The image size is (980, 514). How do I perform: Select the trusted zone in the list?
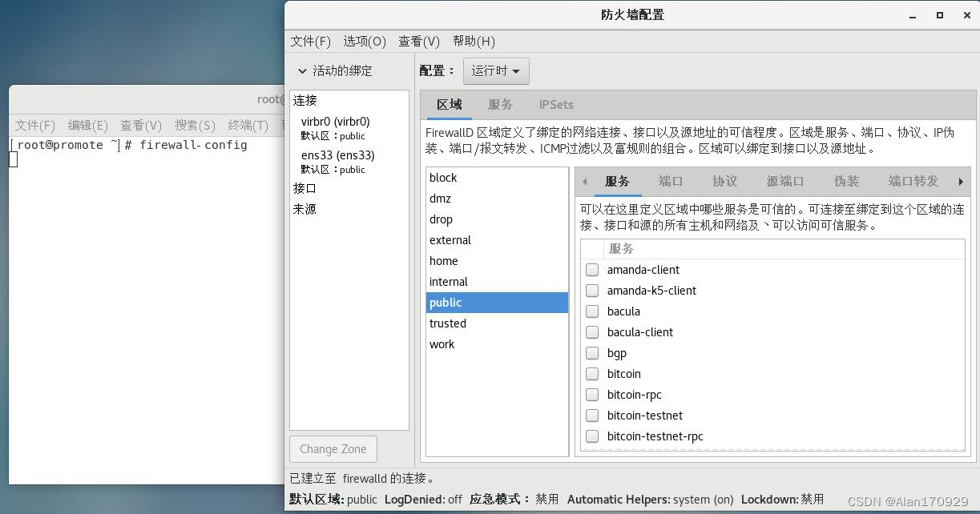447,323
